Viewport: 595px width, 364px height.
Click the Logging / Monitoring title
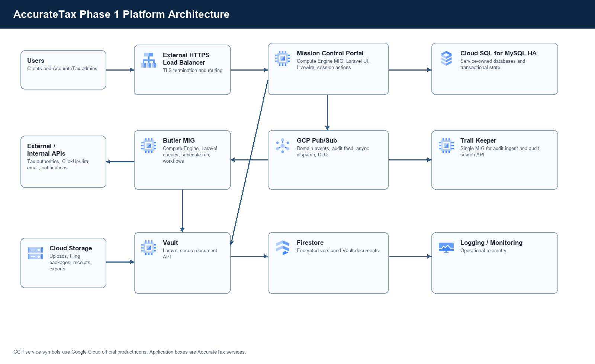coord(491,243)
